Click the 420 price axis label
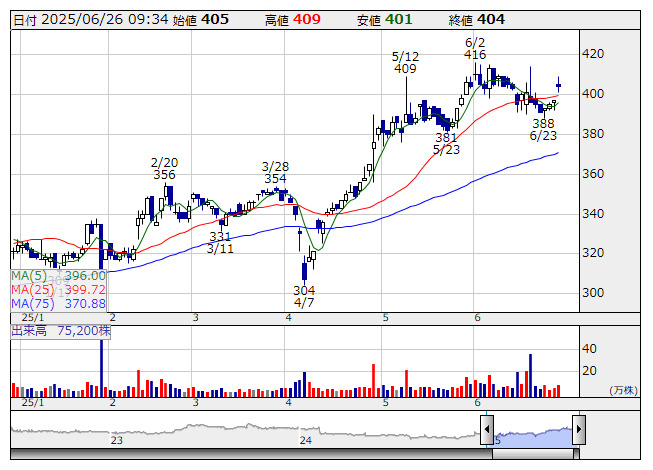Screen dimensions: 653x470 [x=593, y=54]
